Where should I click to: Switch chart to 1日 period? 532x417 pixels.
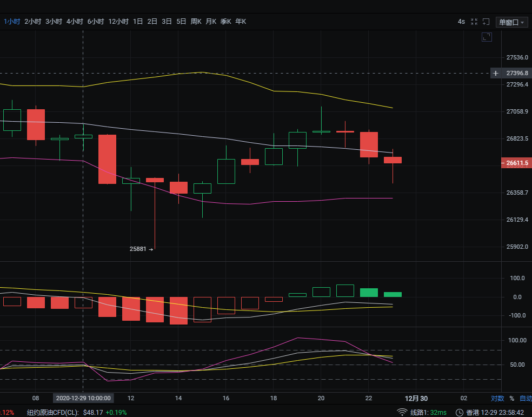[138, 22]
